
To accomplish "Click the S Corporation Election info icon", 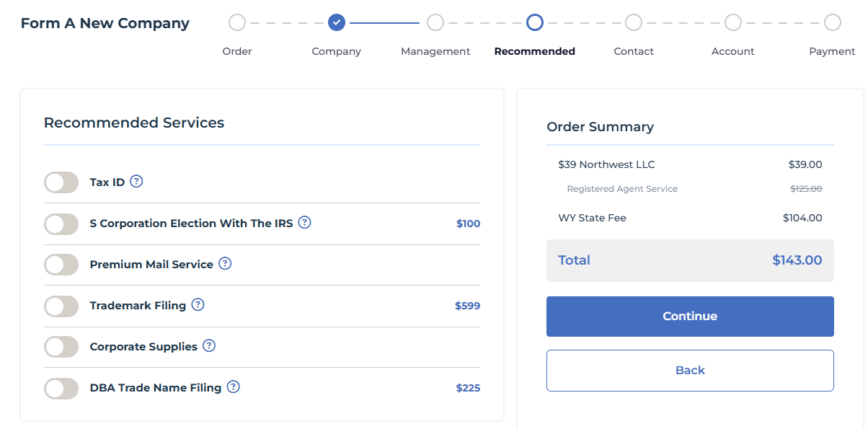I will tap(305, 222).
